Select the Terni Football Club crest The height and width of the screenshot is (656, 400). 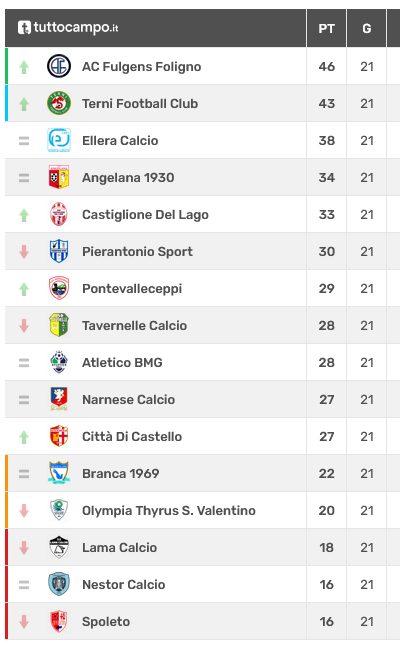59,103
